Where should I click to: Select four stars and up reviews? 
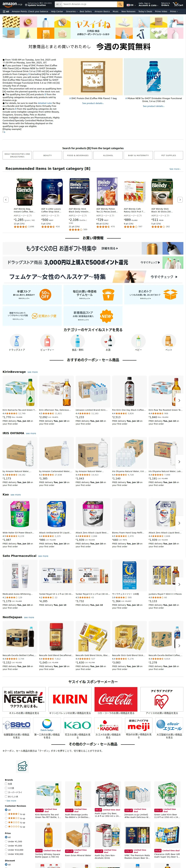click(6, 814)
